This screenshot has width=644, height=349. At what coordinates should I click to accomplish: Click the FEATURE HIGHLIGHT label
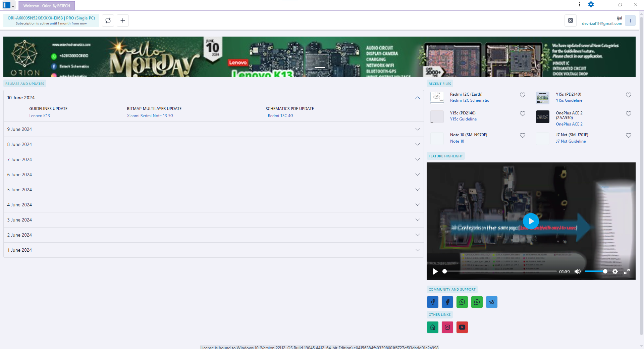pos(446,156)
